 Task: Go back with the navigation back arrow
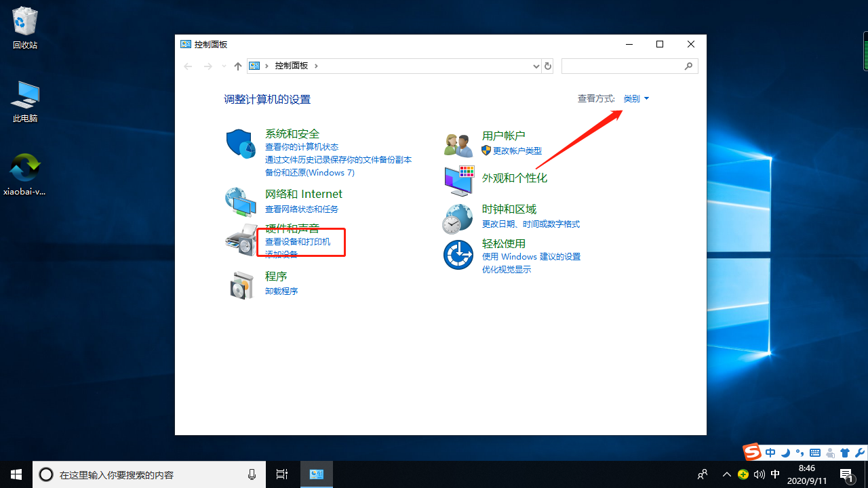pos(189,66)
